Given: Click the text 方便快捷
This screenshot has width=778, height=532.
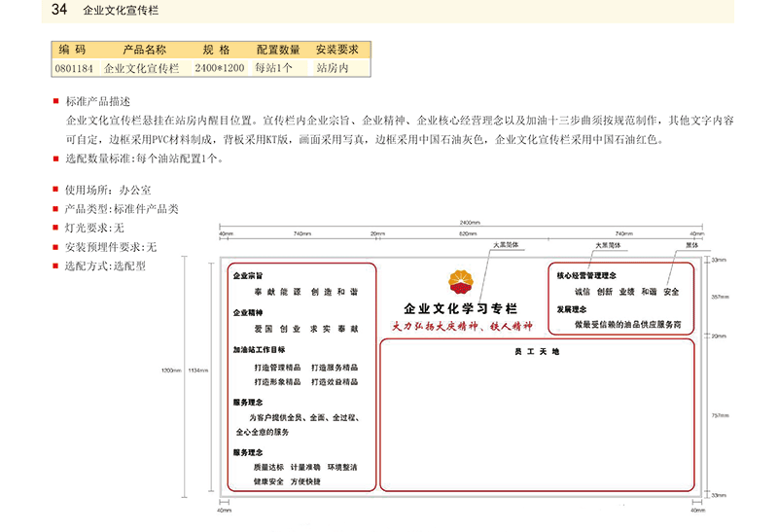Looking at the screenshot, I should tap(305, 481).
